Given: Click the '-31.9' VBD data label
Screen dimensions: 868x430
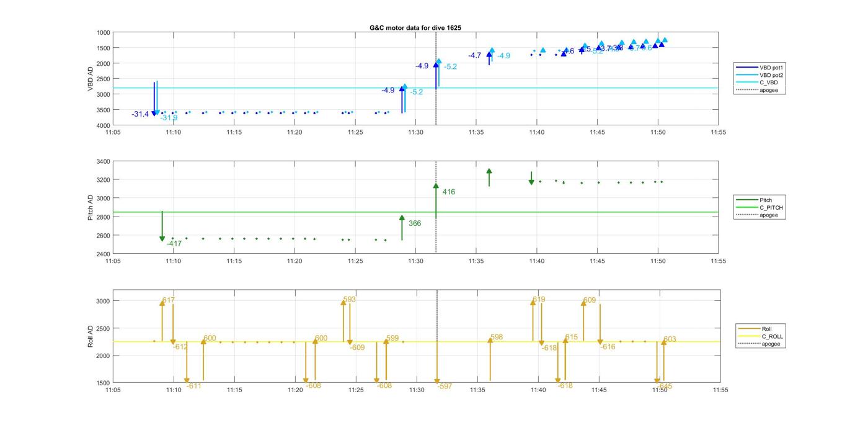Looking at the screenshot, I should click(x=169, y=118).
